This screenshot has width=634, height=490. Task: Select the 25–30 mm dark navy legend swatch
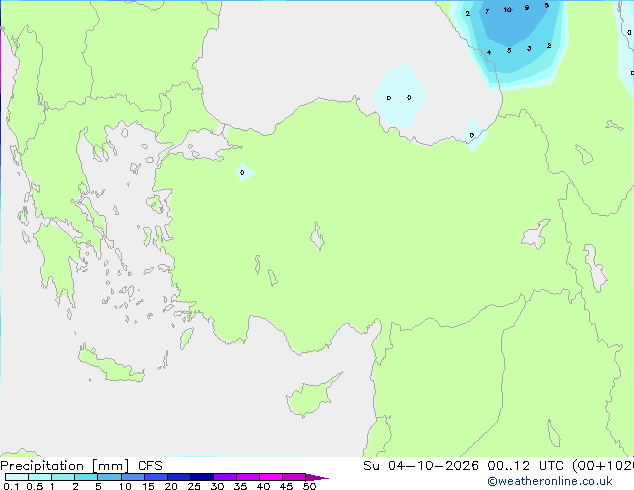click(202, 477)
